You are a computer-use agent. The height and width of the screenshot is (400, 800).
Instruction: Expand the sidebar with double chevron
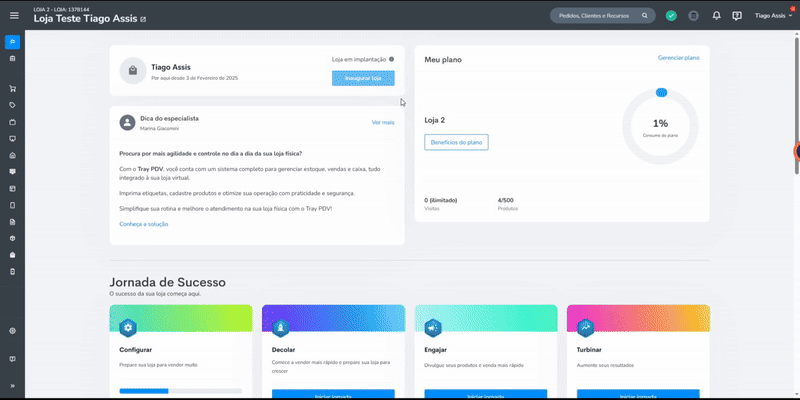pos(13,386)
